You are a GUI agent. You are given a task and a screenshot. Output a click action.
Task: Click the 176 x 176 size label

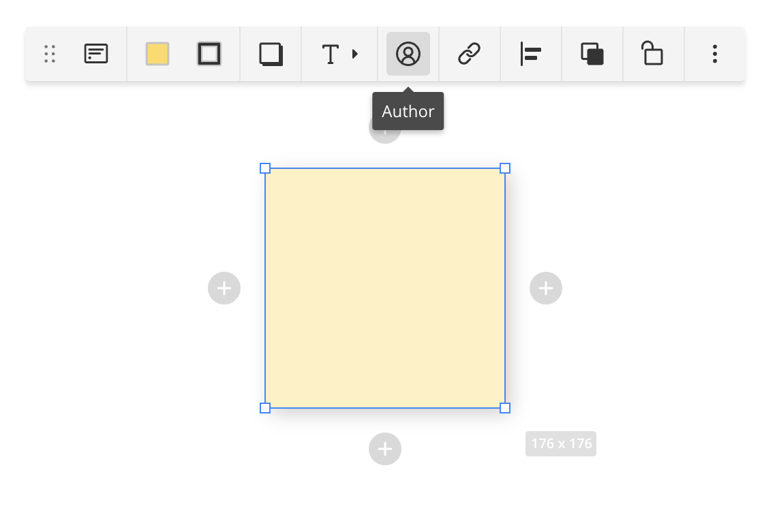(x=561, y=443)
